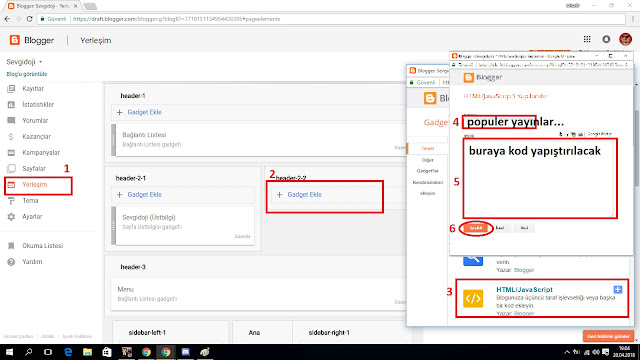
Task: Click the browser address bar URL
Action: tap(176, 19)
